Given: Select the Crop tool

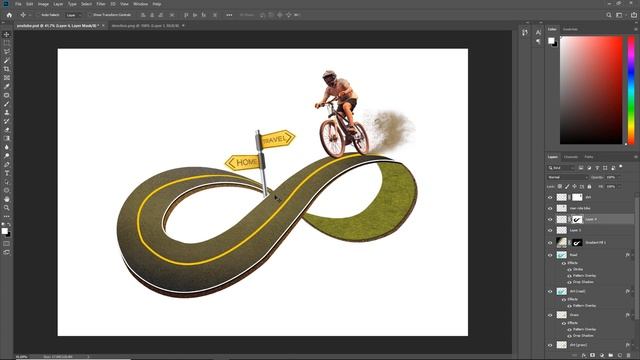Looking at the screenshot, I should 7,69.
